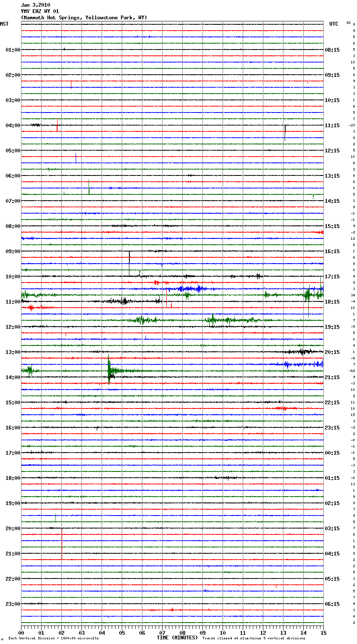
Task: Click the 21:15 UTC time label
Action: [x=332, y=377]
